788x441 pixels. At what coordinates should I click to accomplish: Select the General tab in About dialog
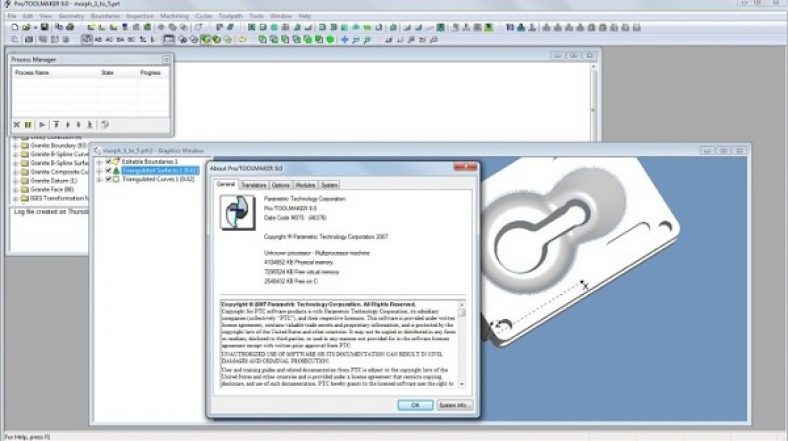click(226, 184)
